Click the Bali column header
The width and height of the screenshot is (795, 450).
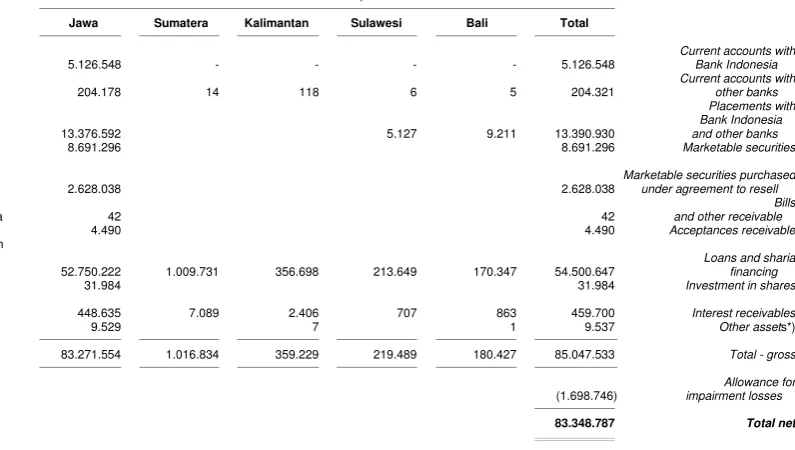tap(477, 23)
